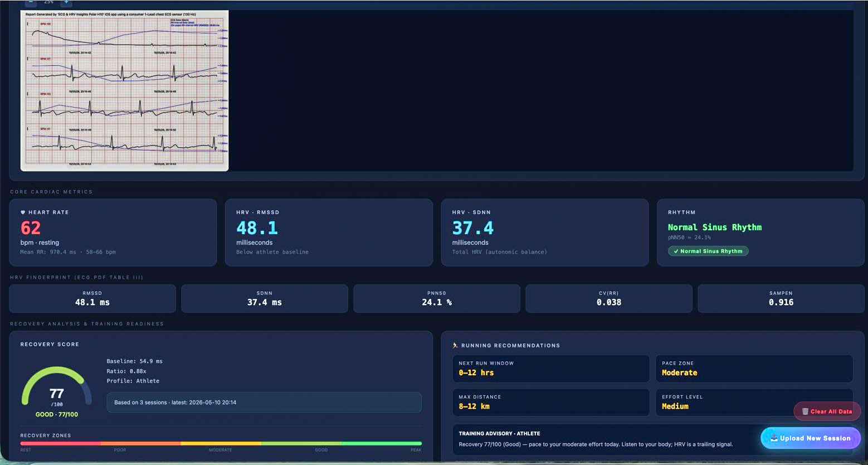The image size is (868, 465).
Task: Open the RMSSD 48.1 ms fingerprint card
Action: click(x=92, y=298)
